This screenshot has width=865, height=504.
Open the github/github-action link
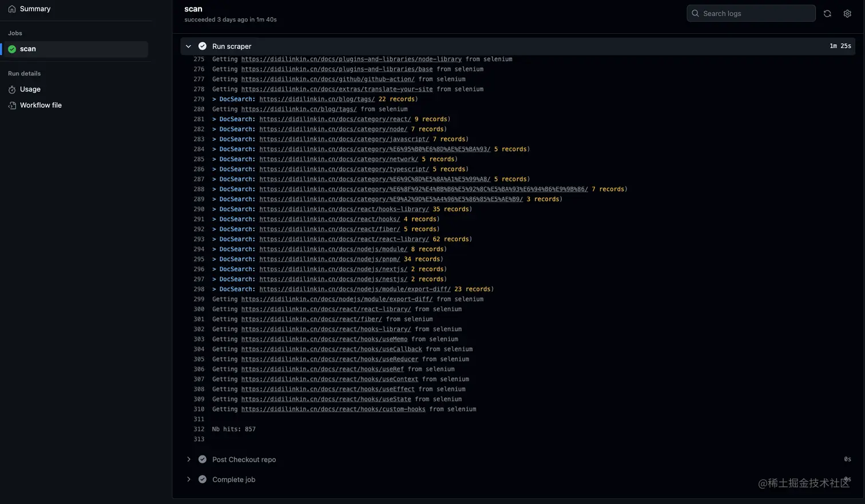click(328, 79)
